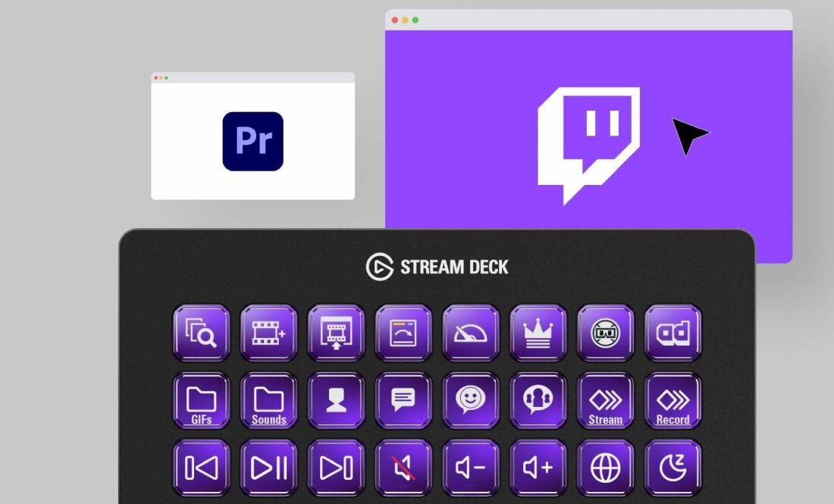Image resolution: width=834 pixels, height=504 pixels.
Task: Tap the volume up key
Action: (x=538, y=468)
